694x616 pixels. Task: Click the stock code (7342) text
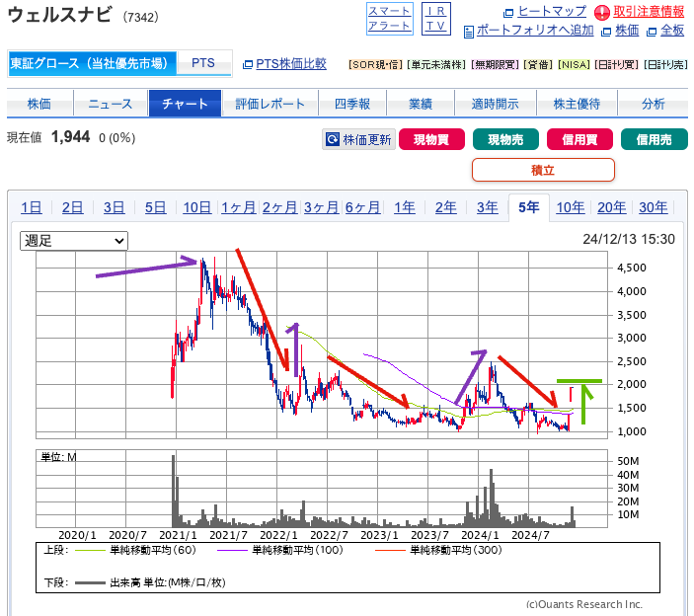[x=141, y=17]
